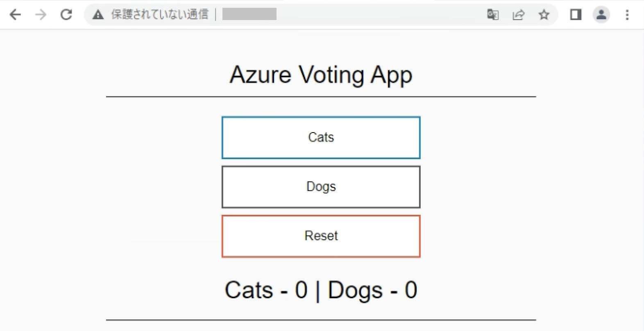The image size is (644, 331).
Task: Click the Azure Voting App heading
Action: click(321, 75)
